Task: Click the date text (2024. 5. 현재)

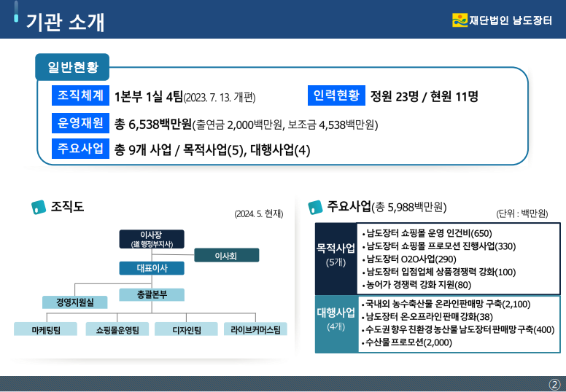Action: [259, 213]
